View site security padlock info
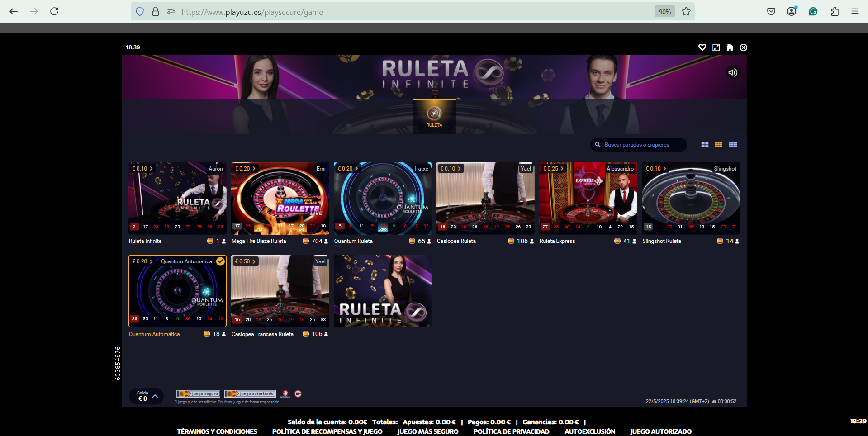Screen dimensions: 868x436 tap(156, 12)
